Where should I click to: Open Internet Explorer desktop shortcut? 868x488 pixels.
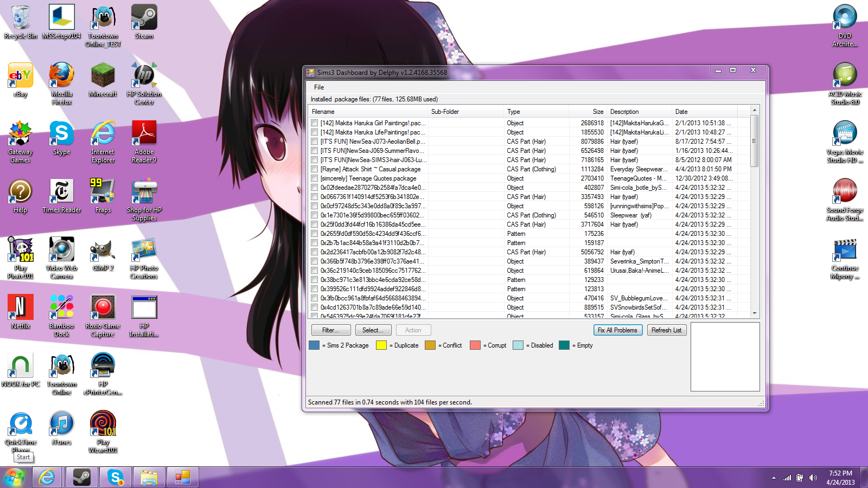pyautogui.click(x=103, y=142)
